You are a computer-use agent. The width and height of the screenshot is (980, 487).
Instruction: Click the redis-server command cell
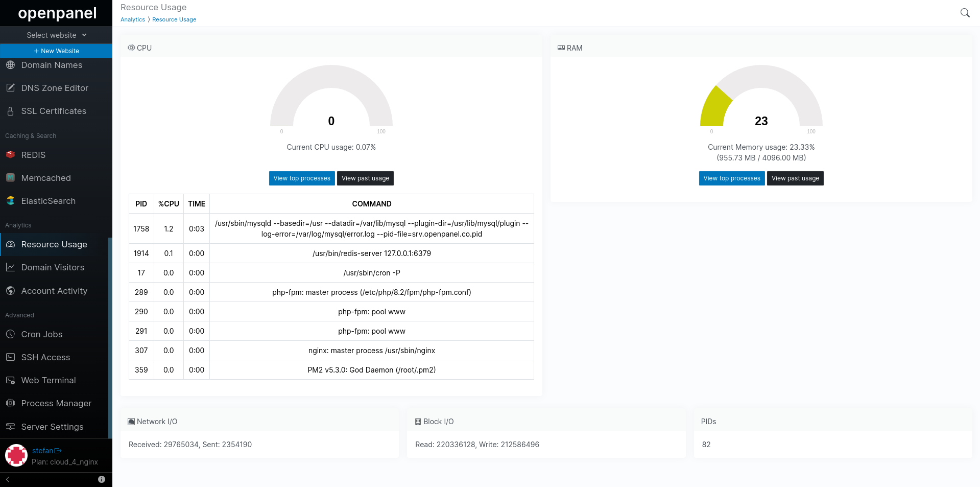(x=372, y=253)
